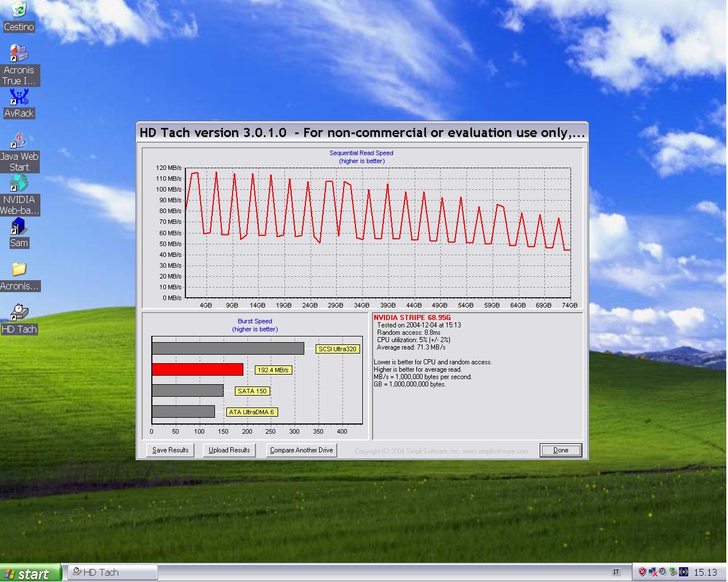Open the Windows start menu
Image resolution: width=728 pixels, height=582 pixels.
(x=30, y=573)
